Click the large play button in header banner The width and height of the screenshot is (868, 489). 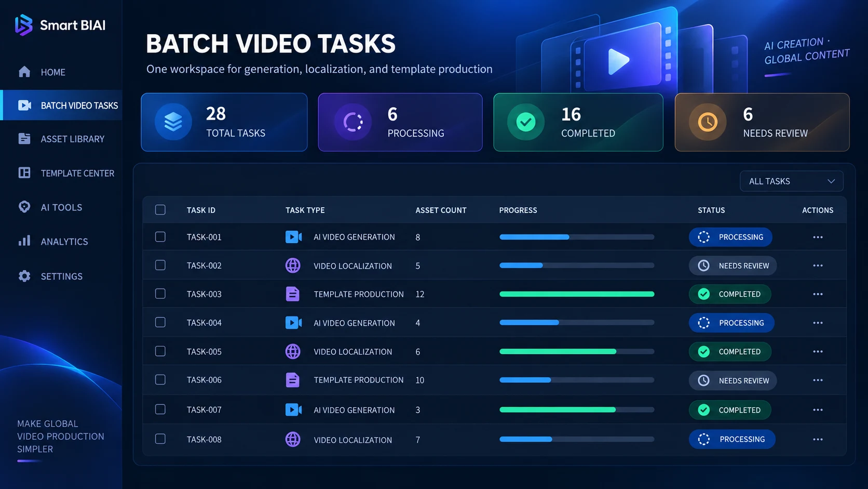pyautogui.click(x=618, y=61)
